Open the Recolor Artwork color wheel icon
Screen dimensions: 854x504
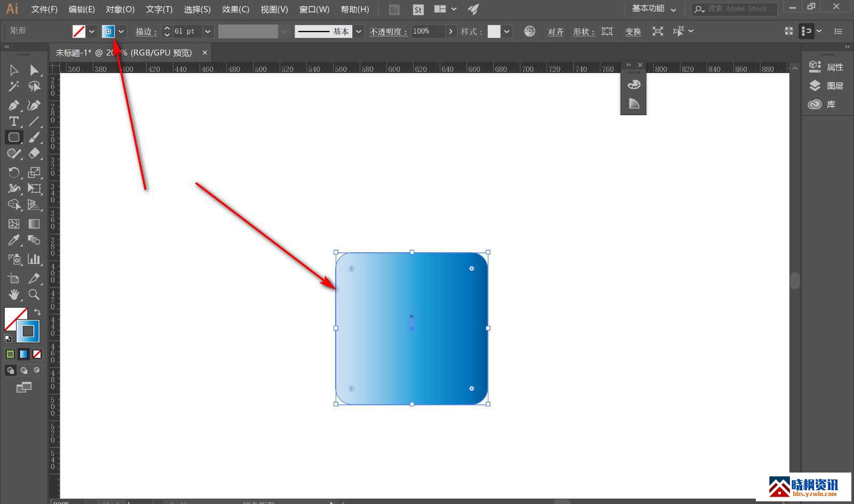pyautogui.click(x=529, y=31)
